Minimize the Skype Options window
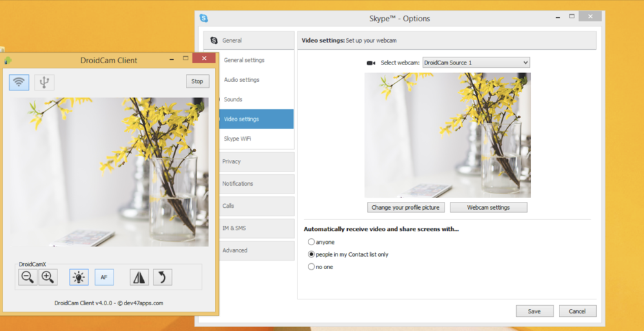This screenshot has width=644, height=331. tap(558, 17)
